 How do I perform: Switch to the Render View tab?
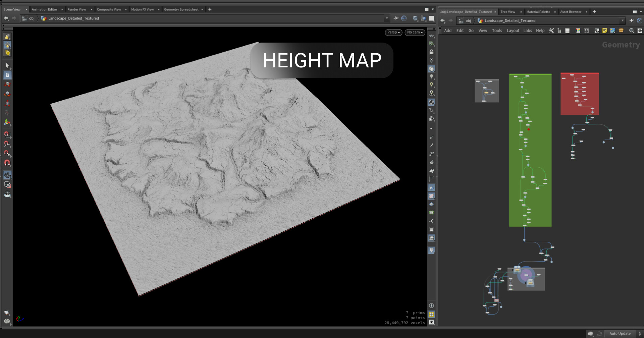[x=76, y=9]
